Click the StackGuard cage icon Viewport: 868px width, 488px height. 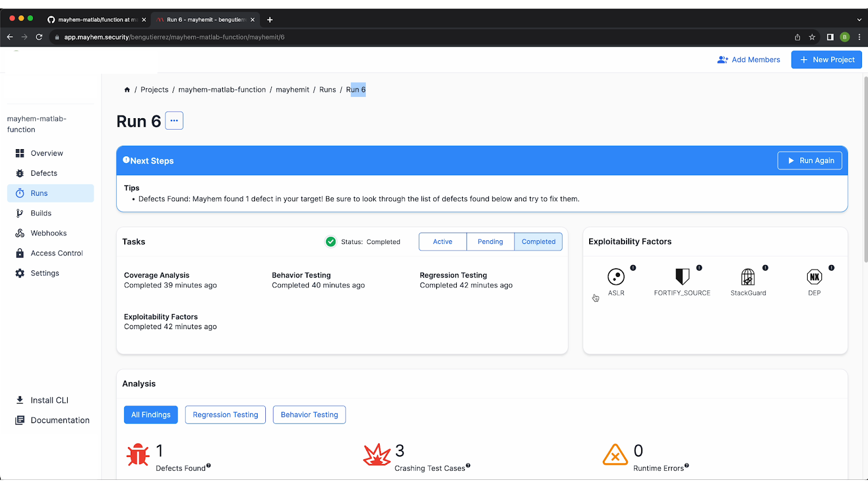748,277
